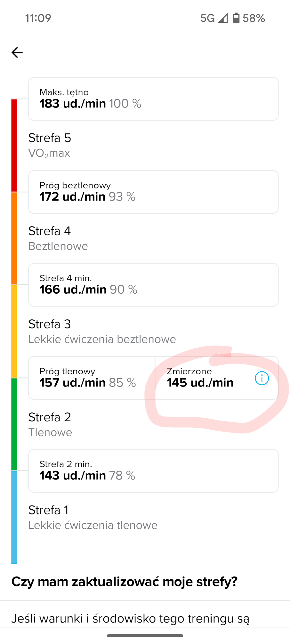Open the Strefa 2 min. 143 ud./min card
Viewport: 290px width, 644px height.
coord(153,471)
